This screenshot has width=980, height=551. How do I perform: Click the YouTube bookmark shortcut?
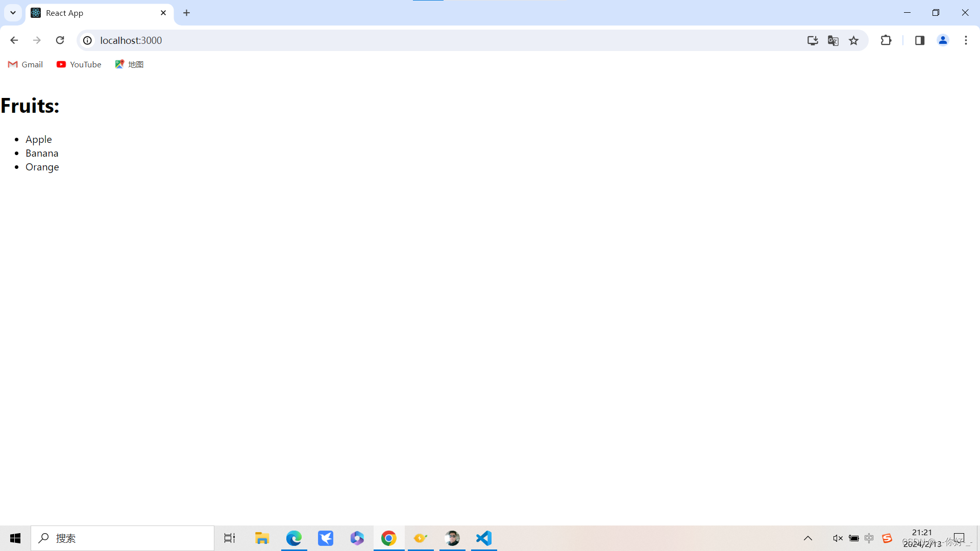[78, 64]
